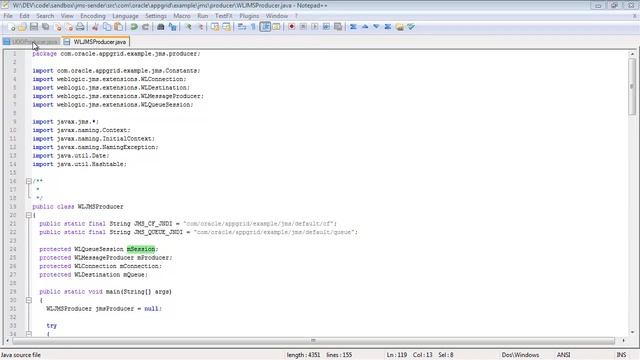Redo the edit via toolbar arrow
Image resolution: width=640 pixels, height=360 pixels.
(x=145, y=27)
